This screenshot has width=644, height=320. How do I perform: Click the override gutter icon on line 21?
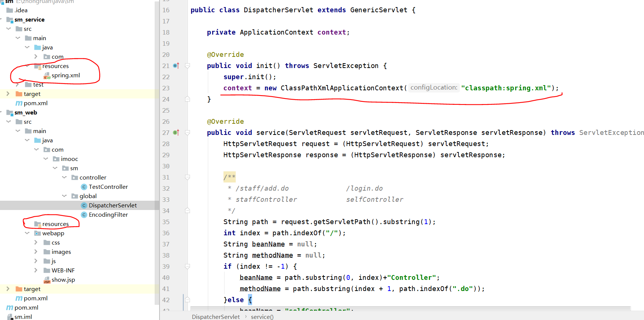coord(176,66)
